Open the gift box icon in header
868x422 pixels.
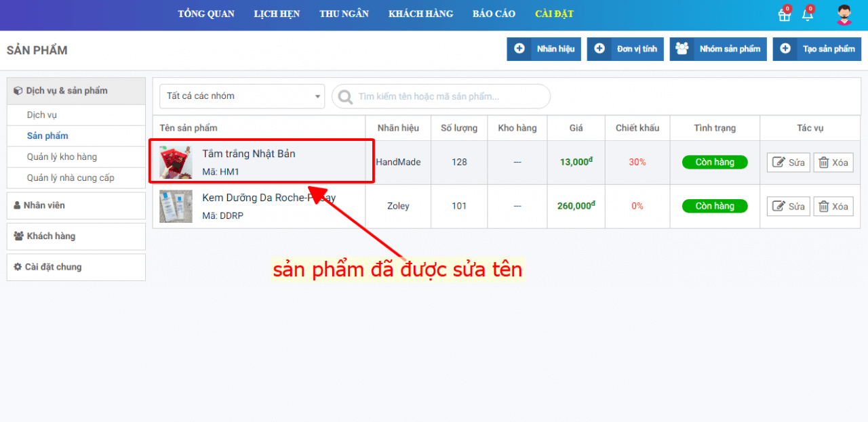[784, 15]
